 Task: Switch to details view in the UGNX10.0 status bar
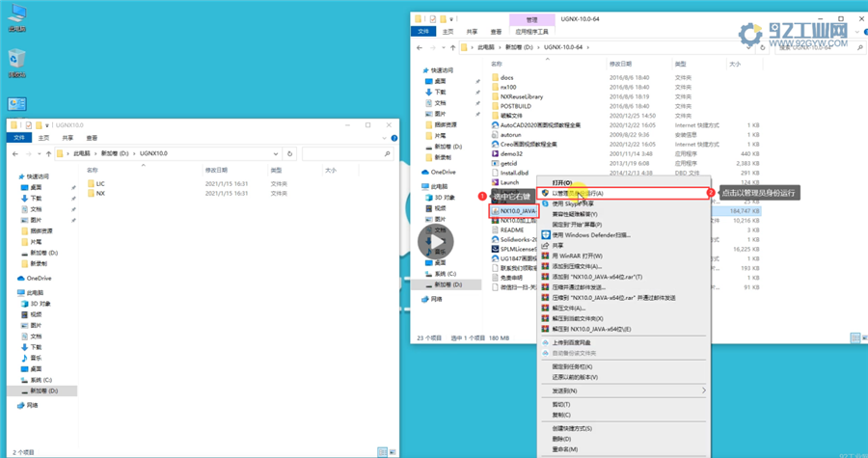[x=382, y=452]
